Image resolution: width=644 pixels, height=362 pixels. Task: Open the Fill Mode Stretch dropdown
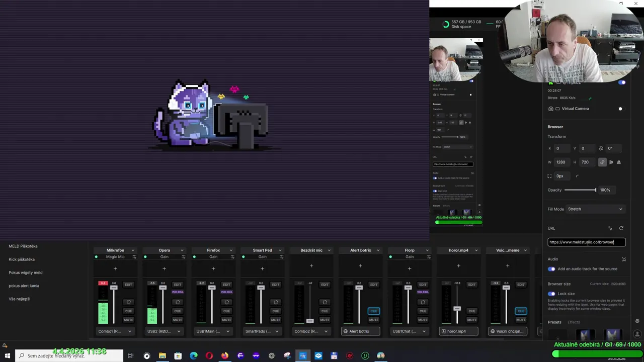(x=595, y=209)
